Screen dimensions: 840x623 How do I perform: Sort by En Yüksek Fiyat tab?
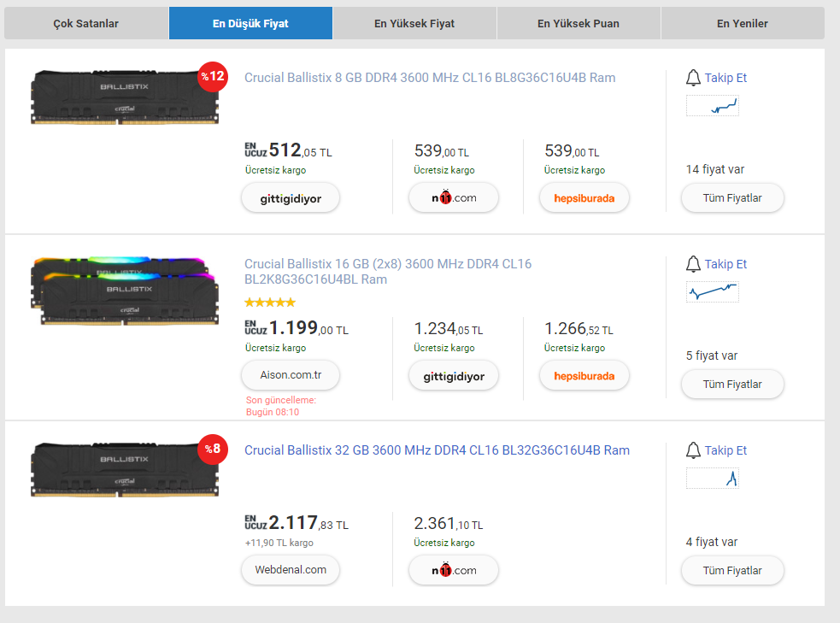[414, 24]
